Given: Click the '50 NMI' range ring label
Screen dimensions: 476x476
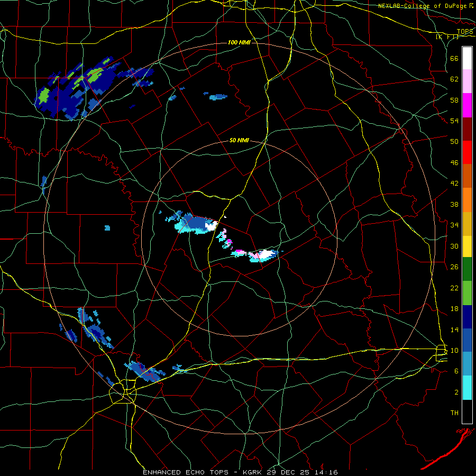Looking at the screenshot, I should pos(239,140).
